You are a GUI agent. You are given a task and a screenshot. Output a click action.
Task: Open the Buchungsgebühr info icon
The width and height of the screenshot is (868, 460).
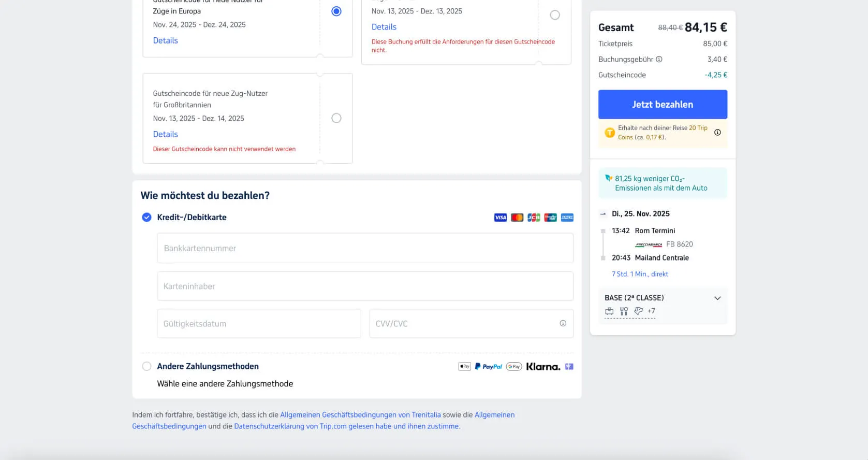pos(659,59)
